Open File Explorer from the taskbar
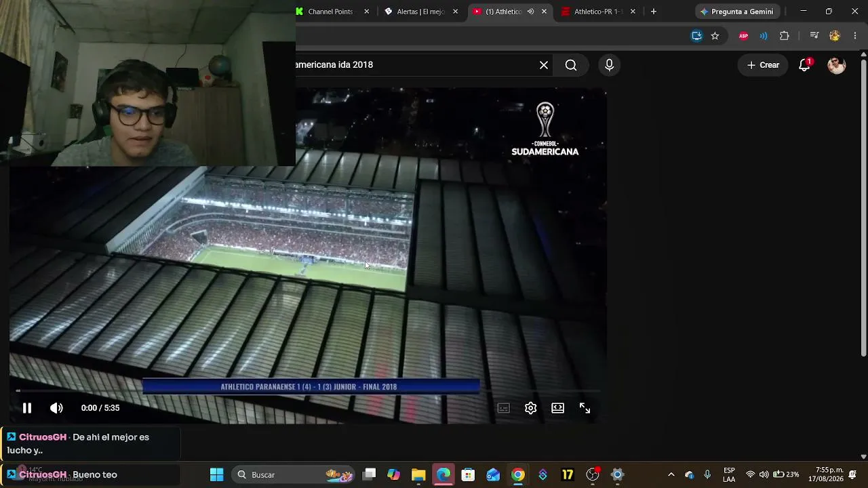Image resolution: width=868 pixels, height=488 pixels. (x=418, y=474)
